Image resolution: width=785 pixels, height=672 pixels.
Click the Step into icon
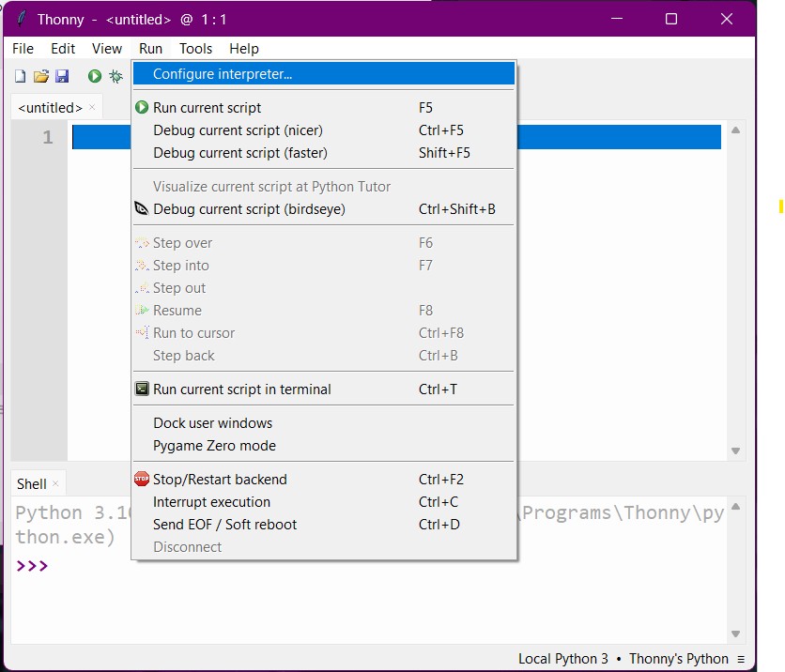142,266
